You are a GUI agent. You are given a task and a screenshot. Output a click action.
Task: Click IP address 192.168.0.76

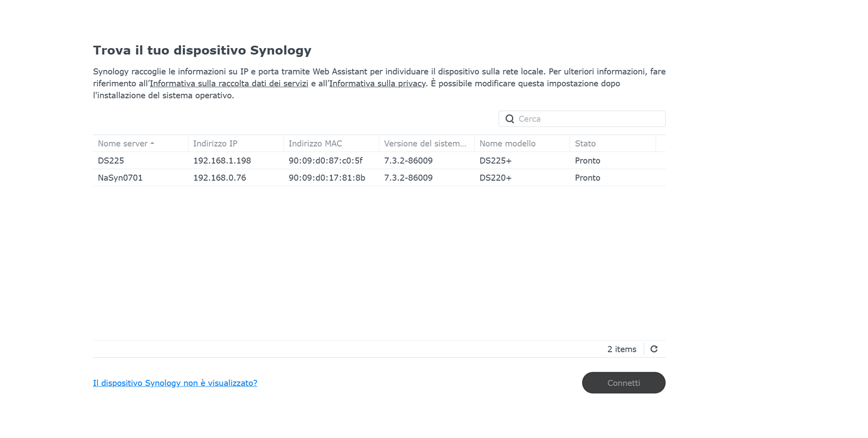[220, 177]
